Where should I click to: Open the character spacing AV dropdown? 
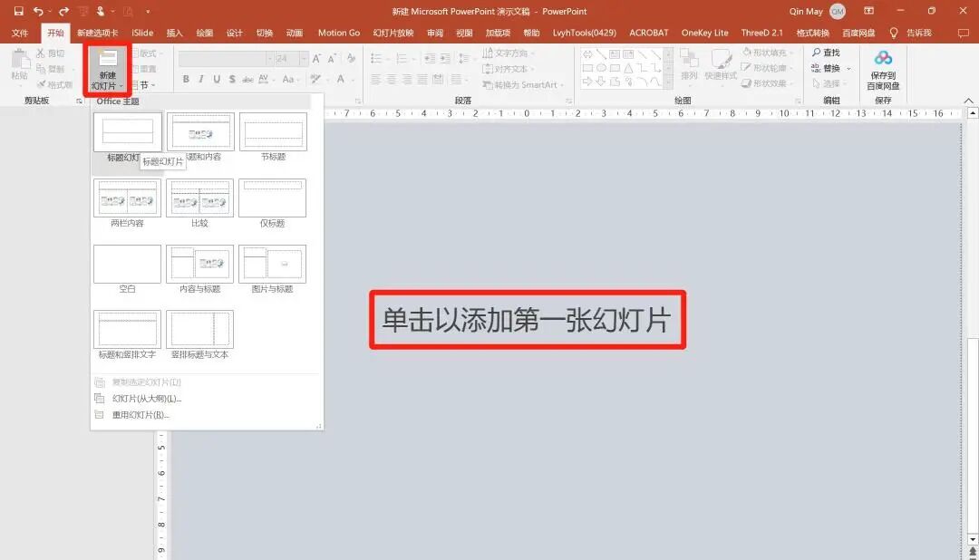coord(266,79)
